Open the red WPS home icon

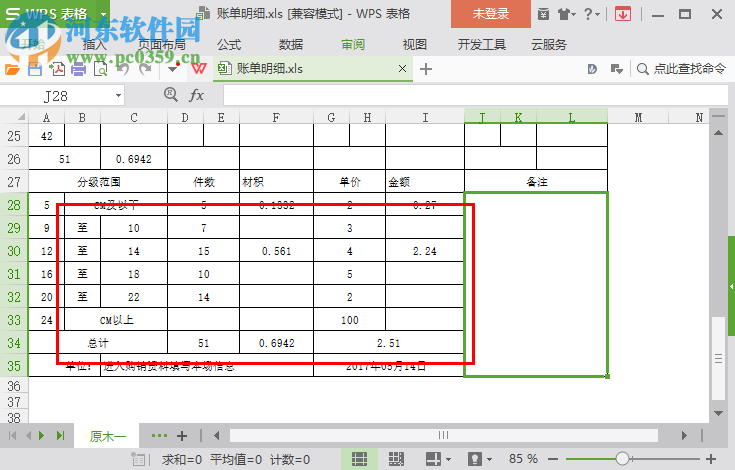199,69
